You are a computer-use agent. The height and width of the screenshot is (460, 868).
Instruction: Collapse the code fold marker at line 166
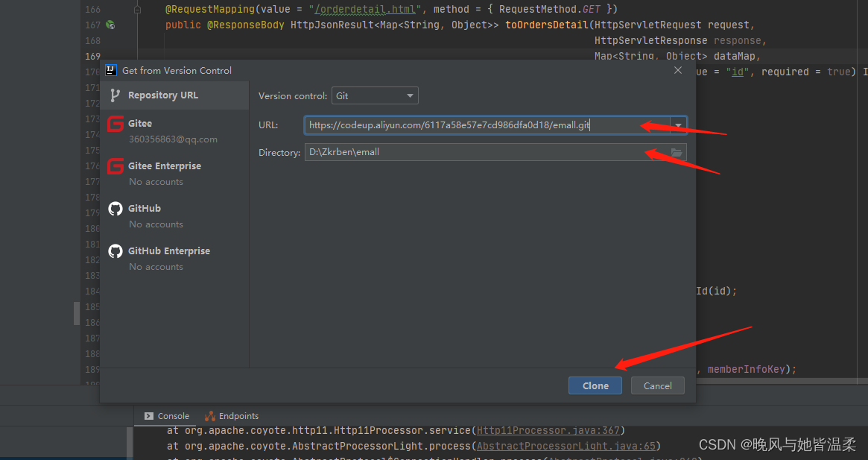click(x=137, y=10)
